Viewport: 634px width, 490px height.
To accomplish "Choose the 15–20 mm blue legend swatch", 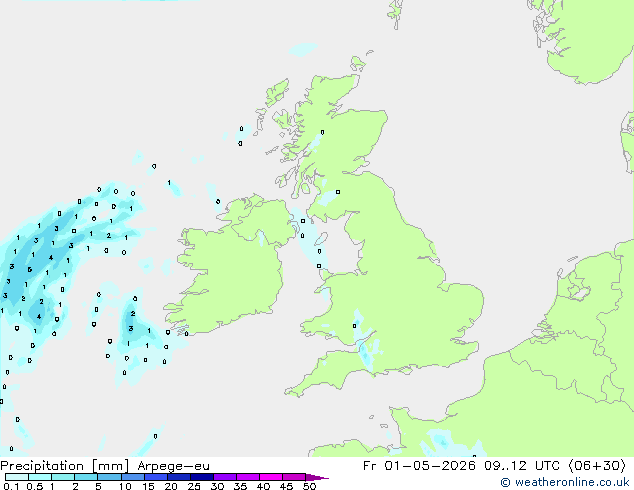I will coord(156,477).
